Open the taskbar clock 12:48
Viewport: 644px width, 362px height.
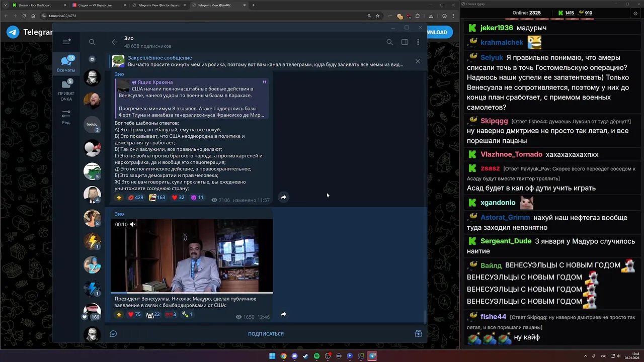pos(632,356)
